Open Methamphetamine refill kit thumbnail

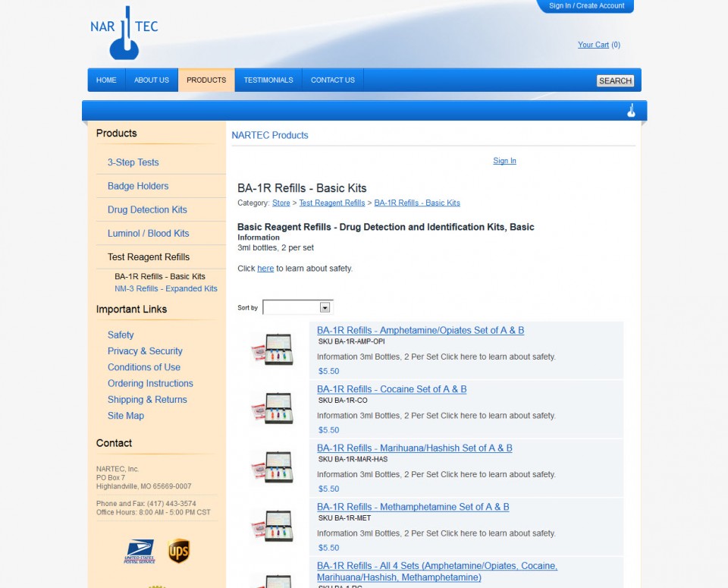click(273, 527)
